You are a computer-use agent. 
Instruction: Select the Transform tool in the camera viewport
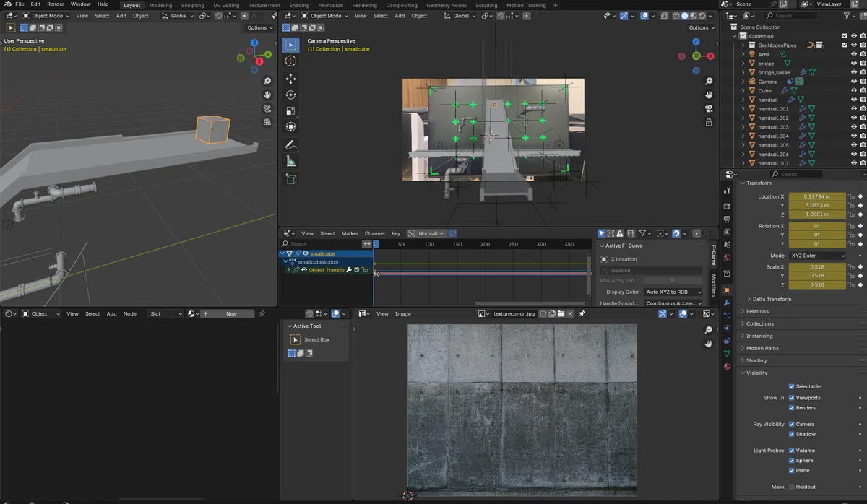tap(290, 126)
